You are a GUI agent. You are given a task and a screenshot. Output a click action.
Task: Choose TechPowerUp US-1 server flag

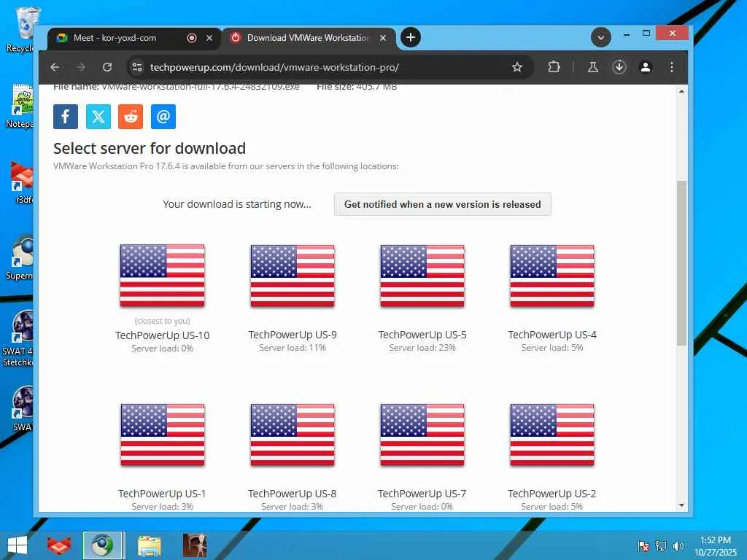(163, 435)
